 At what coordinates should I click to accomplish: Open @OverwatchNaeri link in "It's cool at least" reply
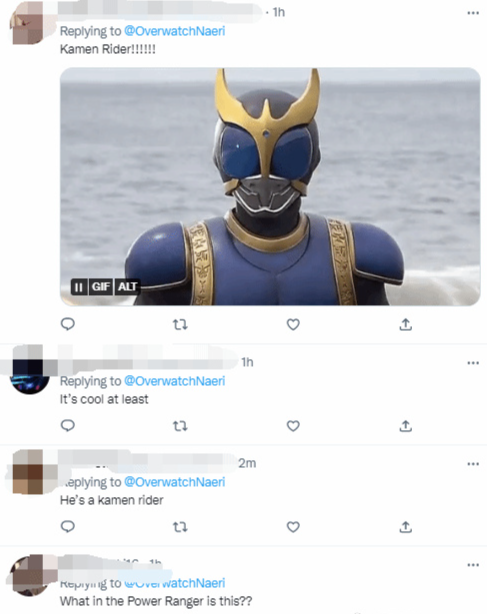pos(175,381)
